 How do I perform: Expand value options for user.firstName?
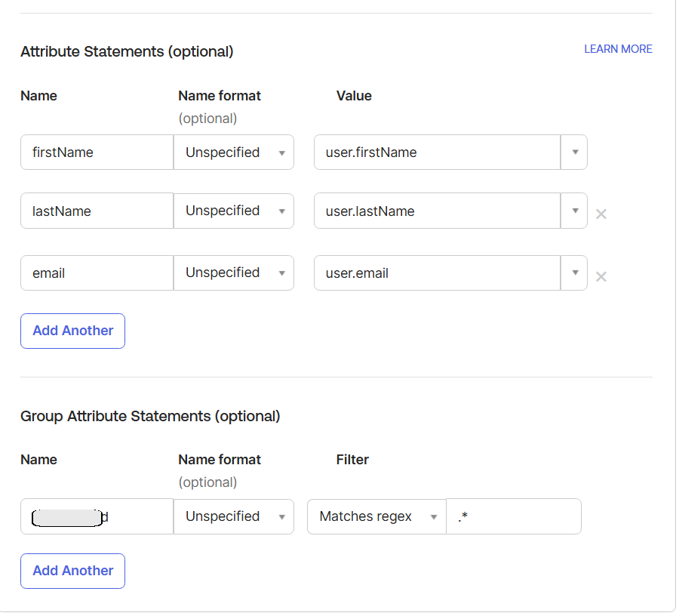coord(574,152)
